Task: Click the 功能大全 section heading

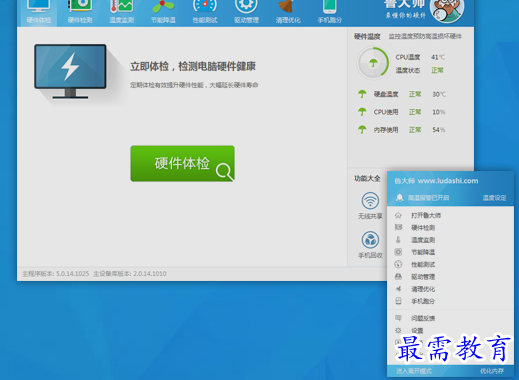Action: pyautogui.click(x=367, y=179)
